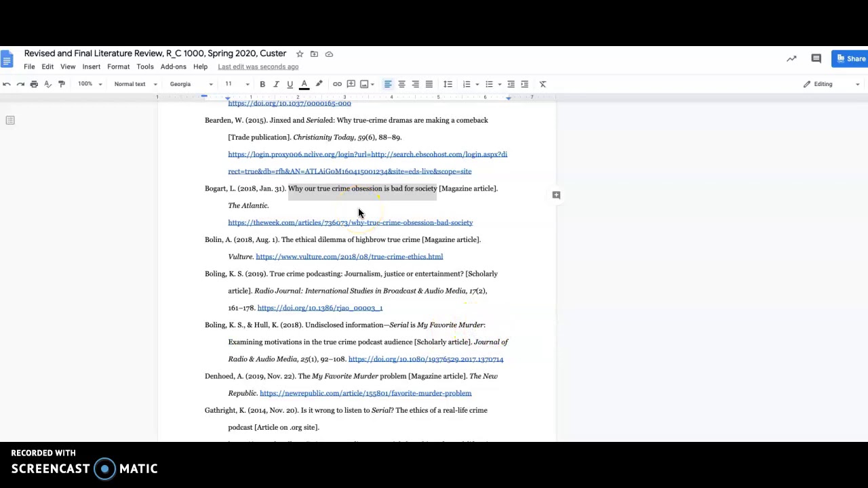Open 'Last edit was seconds ago' history
Viewport: 868px width, 488px height.
[x=258, y=66]
